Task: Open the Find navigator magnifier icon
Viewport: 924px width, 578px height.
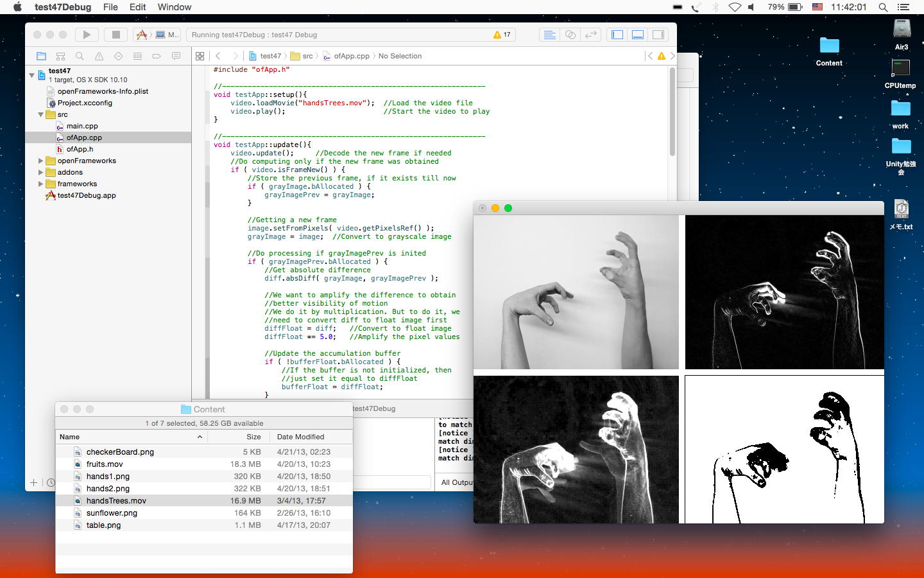Action: pos(80,57)
